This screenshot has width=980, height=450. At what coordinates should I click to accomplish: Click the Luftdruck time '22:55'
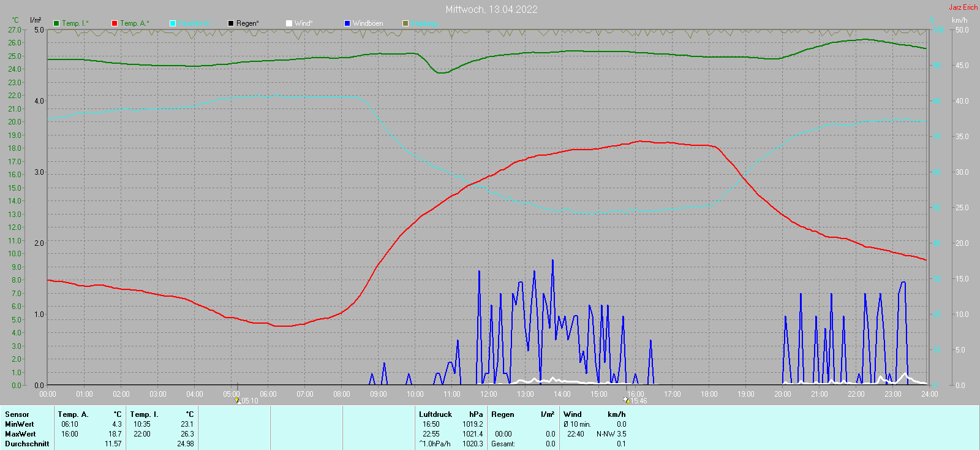tap(431, 434)
